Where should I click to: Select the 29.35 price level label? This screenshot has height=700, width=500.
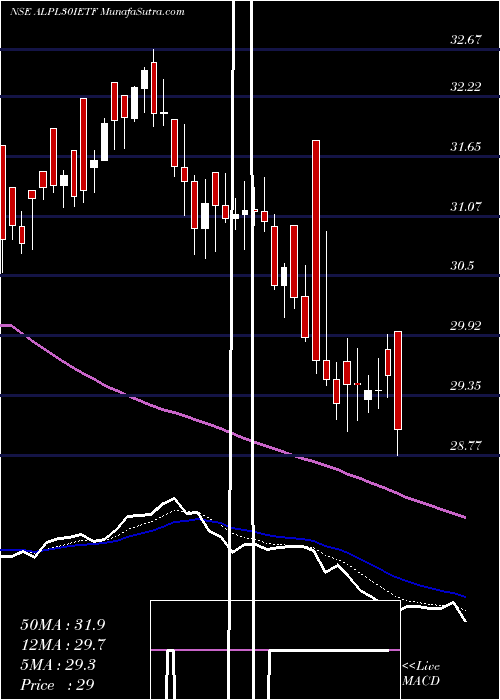click(x=466, y=385)
